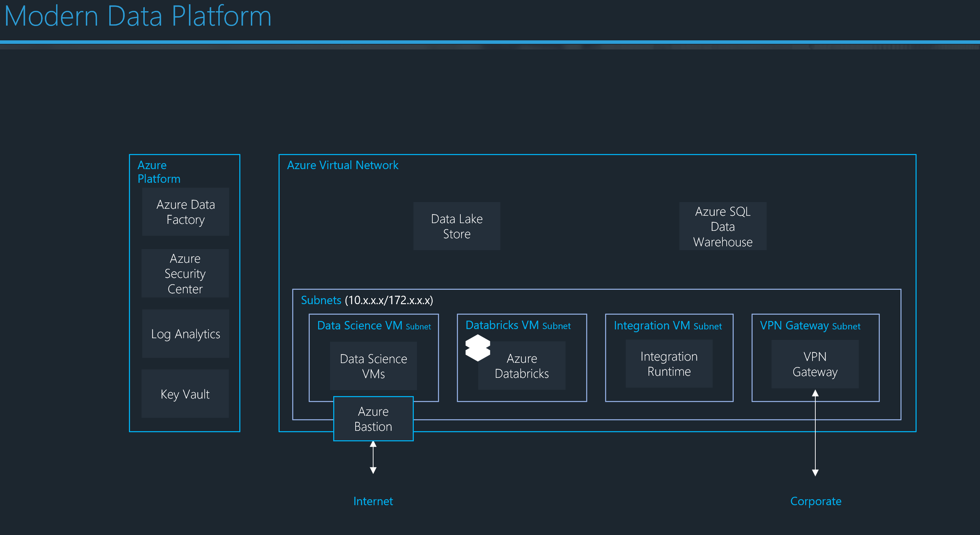This screenshot has height=535, width=980.
Task: Click the arrow between Bastion and Internet
Action: pyautogui.click(x=373, y=457)
